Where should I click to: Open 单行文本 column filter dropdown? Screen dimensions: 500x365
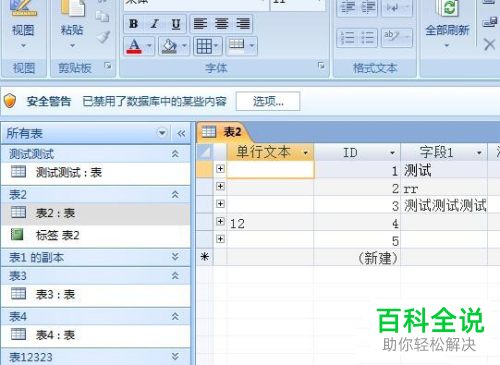pos(305,153)
